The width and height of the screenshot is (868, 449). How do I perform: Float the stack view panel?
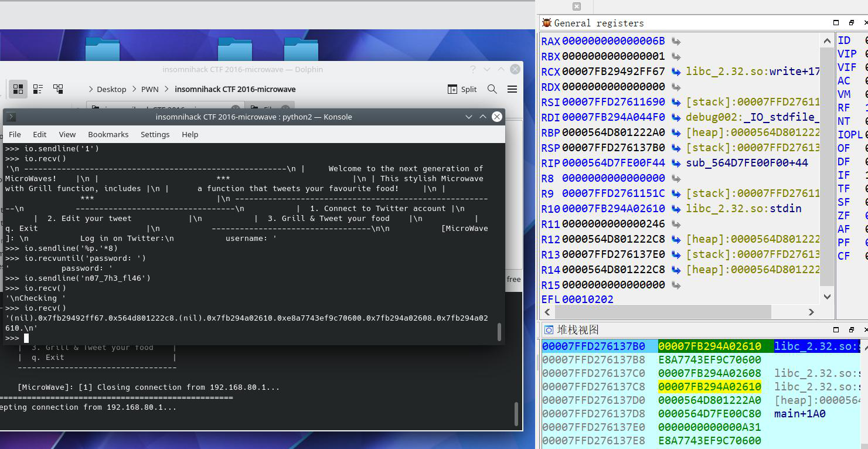point(851,329)
